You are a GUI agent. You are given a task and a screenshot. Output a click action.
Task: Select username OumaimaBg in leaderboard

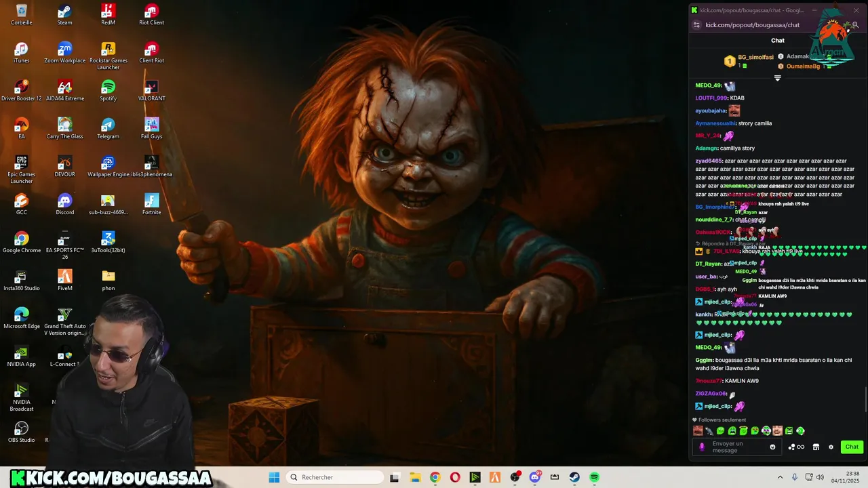coord(803,66)
